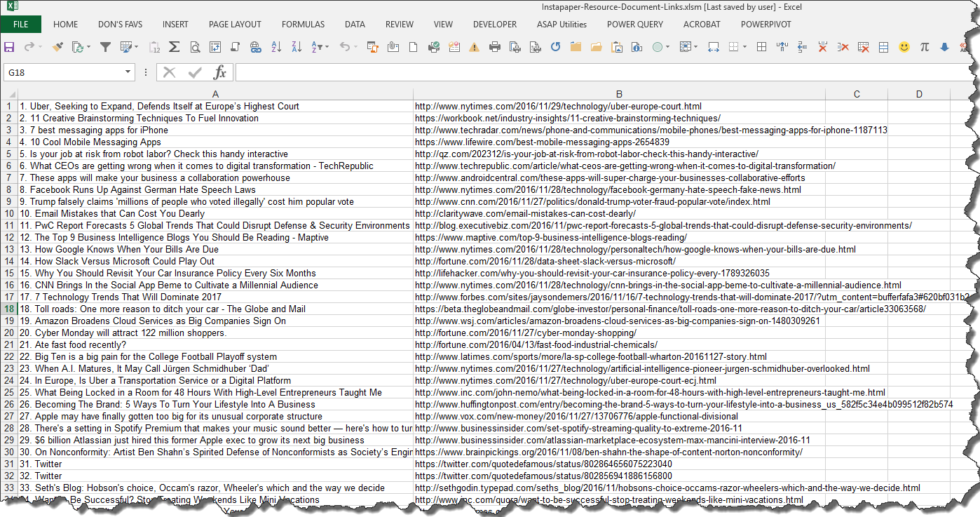Select row 1 header
Screen dimensions: 980x517
[9, 107]
